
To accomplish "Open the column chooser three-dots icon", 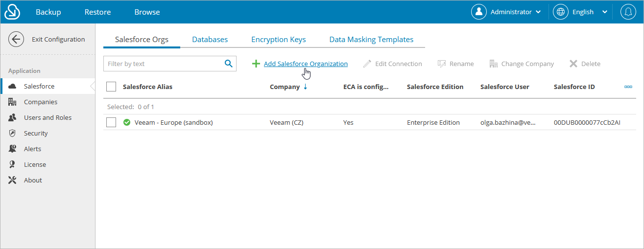I will [x=628, y=87].
